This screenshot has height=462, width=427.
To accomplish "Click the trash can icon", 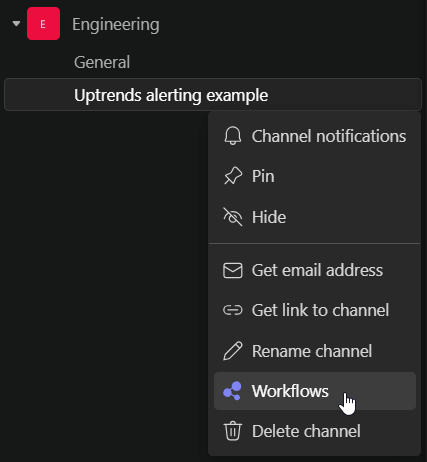I will 233,431.
